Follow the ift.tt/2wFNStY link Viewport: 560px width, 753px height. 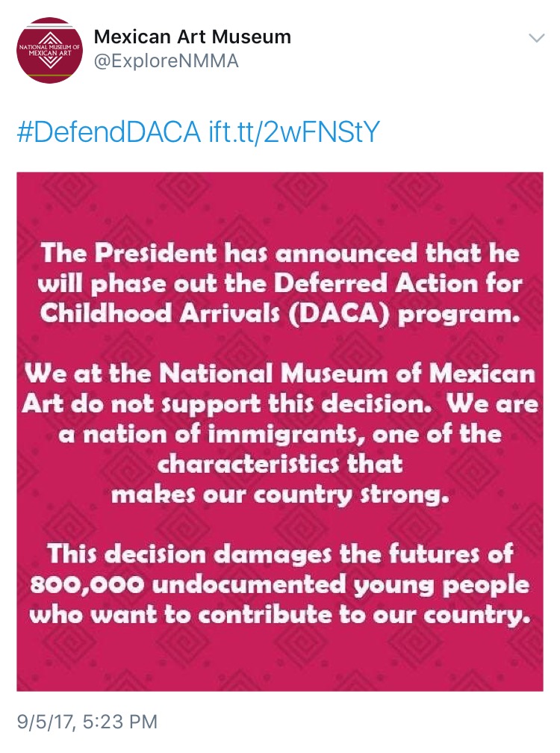294,131
